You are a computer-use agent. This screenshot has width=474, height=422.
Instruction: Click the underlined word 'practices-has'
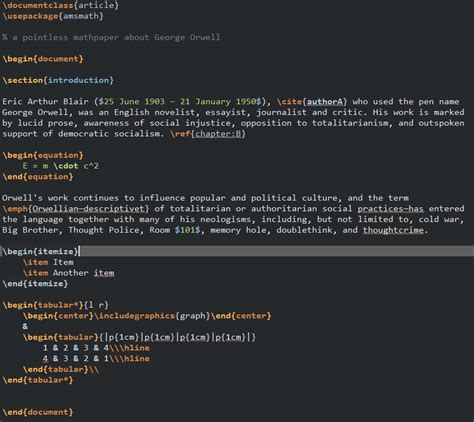tap(391, 209)
